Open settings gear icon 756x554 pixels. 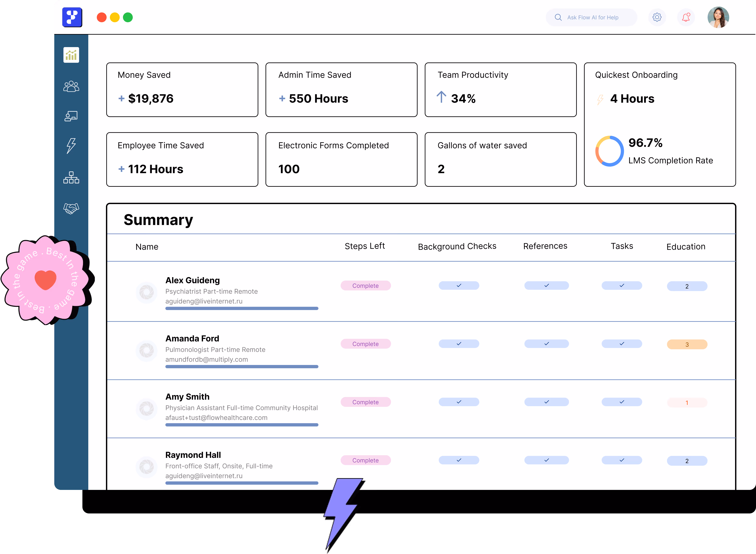[x=657, y=17]
